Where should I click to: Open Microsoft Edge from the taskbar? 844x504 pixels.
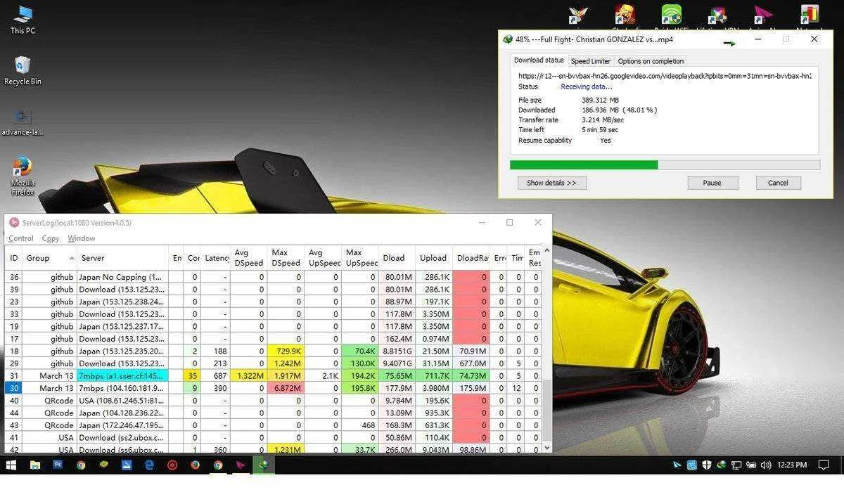[149, 465]
